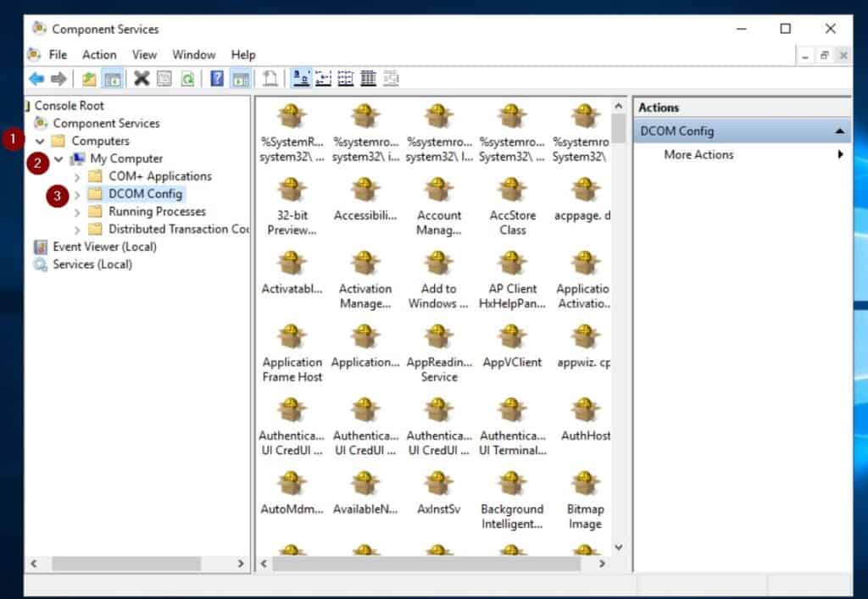Switch to Detail view in toolbar

[368, 79]
